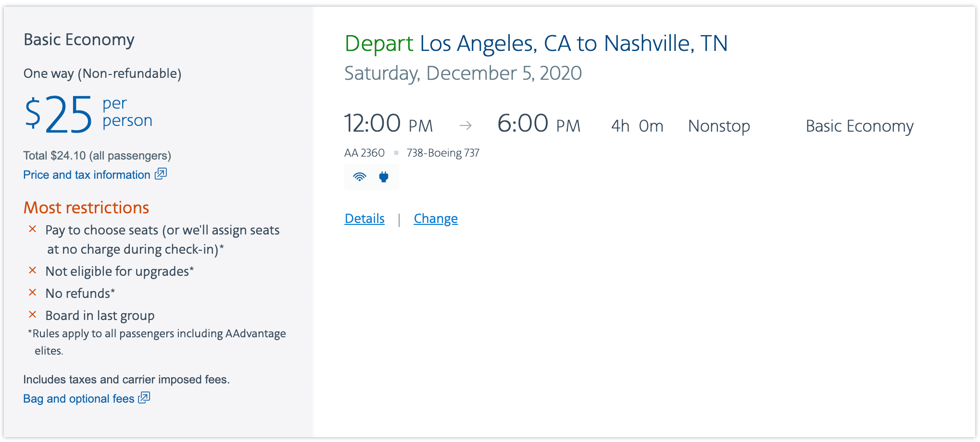Screen dimensions: 980x442
Task: Click external-link icon beside Price and tax information
Action: click(x=161, y=174)
